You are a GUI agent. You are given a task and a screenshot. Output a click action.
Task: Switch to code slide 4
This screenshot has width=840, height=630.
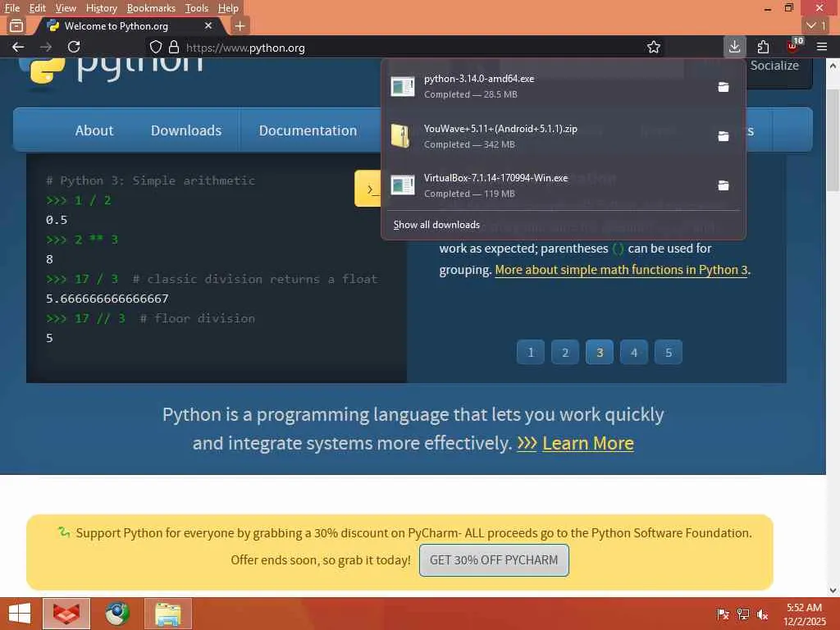click(x=634, y=352)
